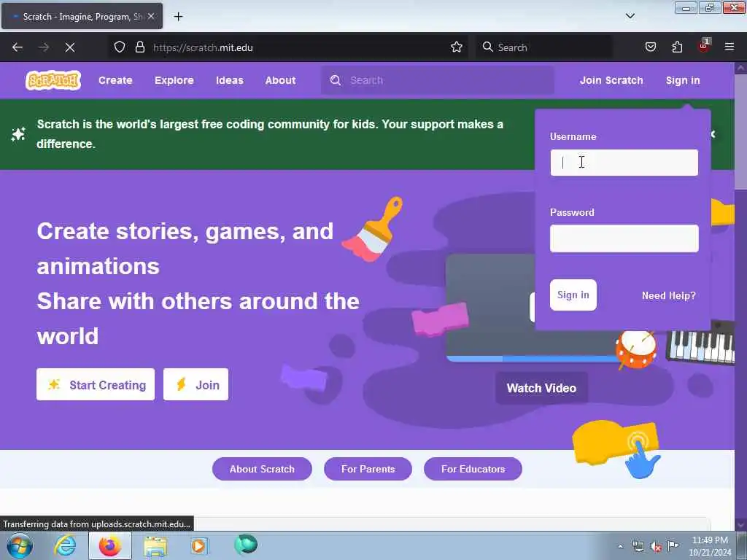Click the video preview thumbnail

491,308
